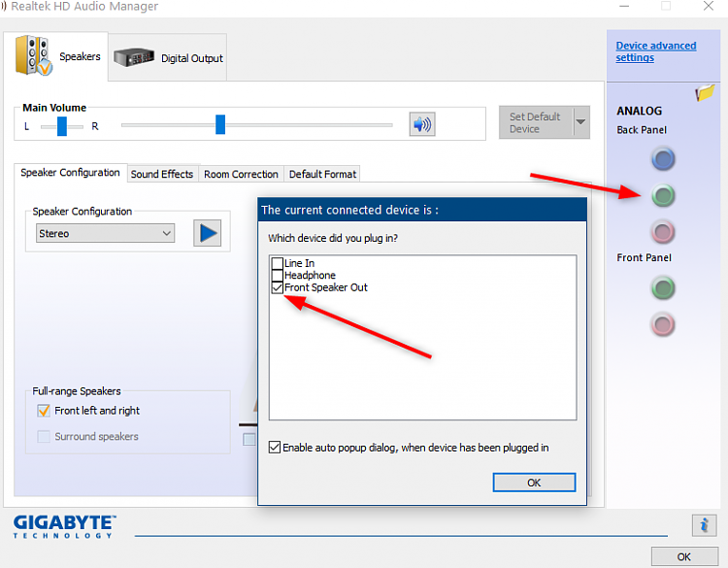Toggle Front left and right checkbox
The width and height of the screenshot is (728, 568).
pyautogui.click(x=44, y=411)
